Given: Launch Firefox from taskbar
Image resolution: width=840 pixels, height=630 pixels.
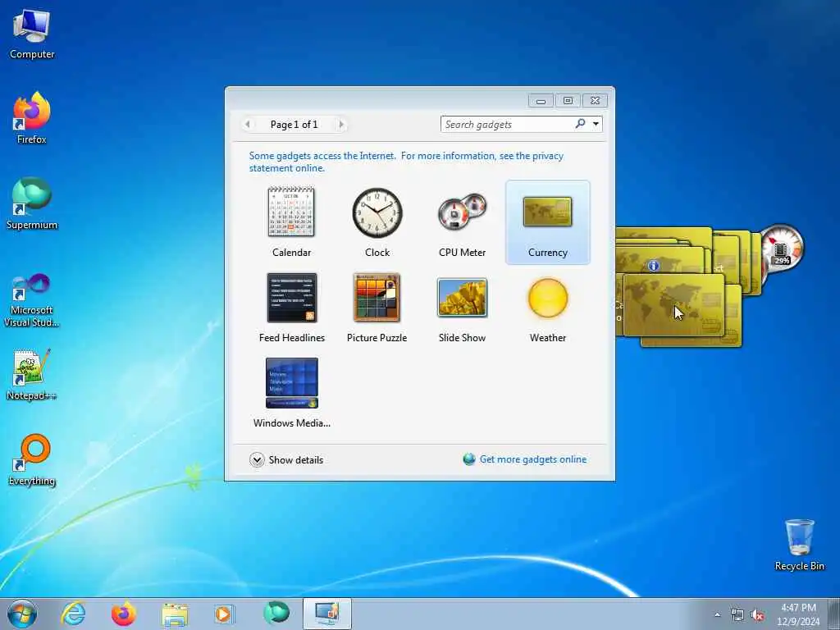Looking at the screenshot, I should 124,614.
